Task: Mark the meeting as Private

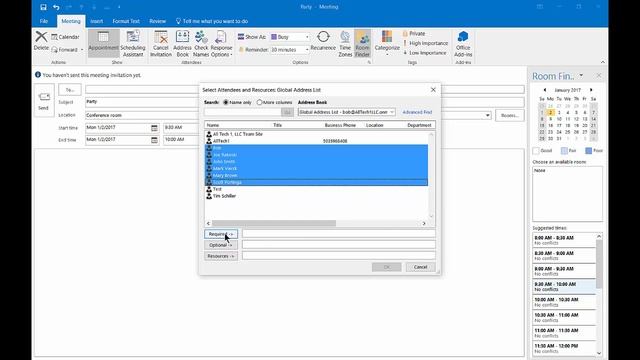Action: coord(414,33)
